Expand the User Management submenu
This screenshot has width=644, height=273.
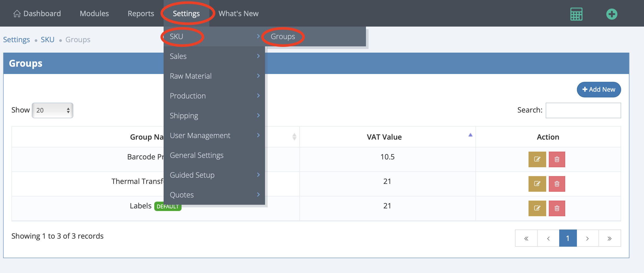click(214, 135)
